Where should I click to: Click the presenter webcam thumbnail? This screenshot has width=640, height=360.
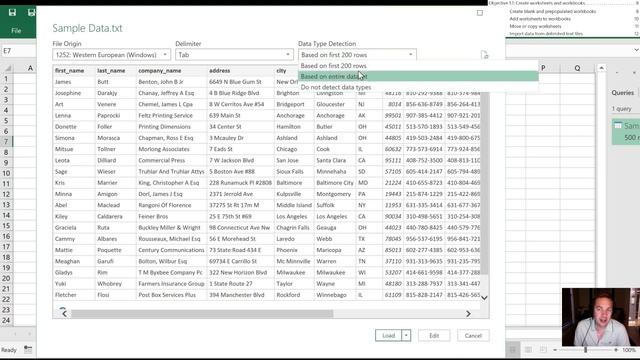click(601, 317)
